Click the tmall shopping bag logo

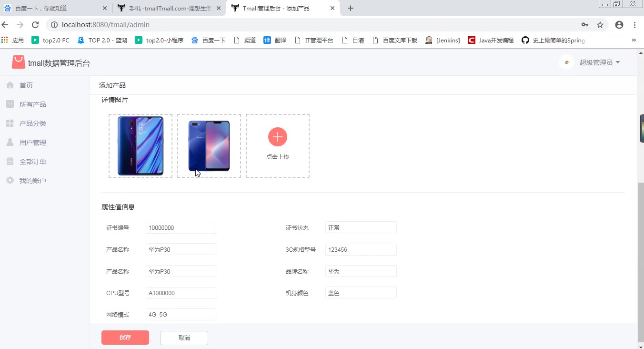(x=19, y=62)
